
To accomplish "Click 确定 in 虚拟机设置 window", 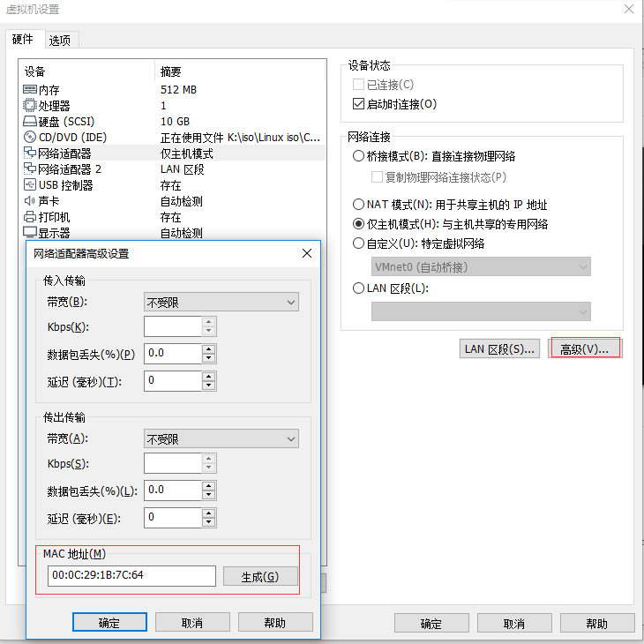I will tap(431, 623).
